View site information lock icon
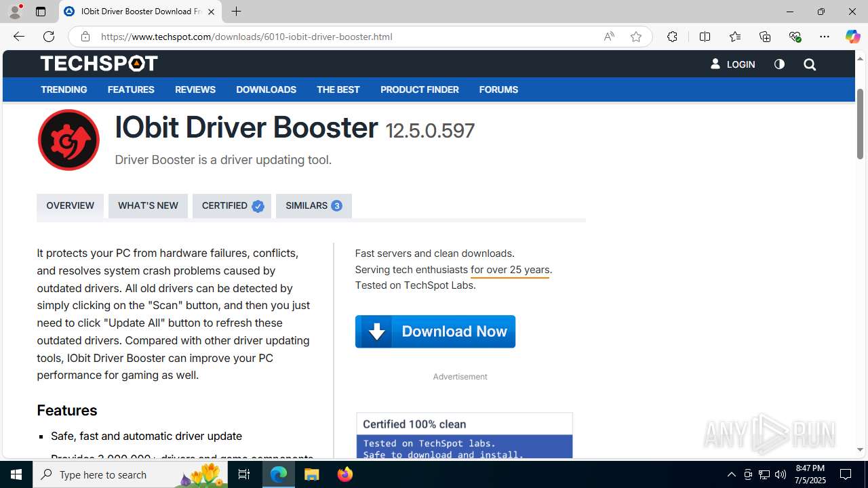This screenshot has width=868, height=488. (x=85, y=37)
